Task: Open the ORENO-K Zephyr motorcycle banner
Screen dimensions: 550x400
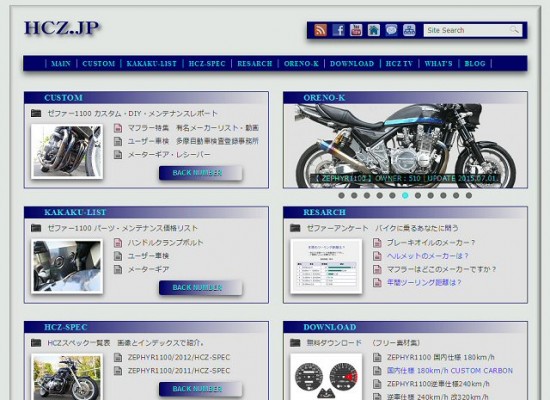Action: [x=405, y=146]
